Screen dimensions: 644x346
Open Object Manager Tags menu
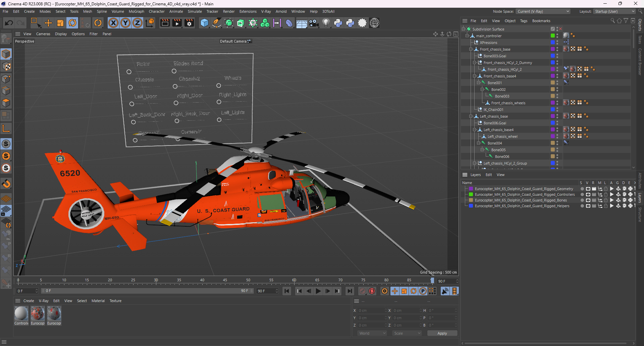pyautogui.click(x=524, y=21)
